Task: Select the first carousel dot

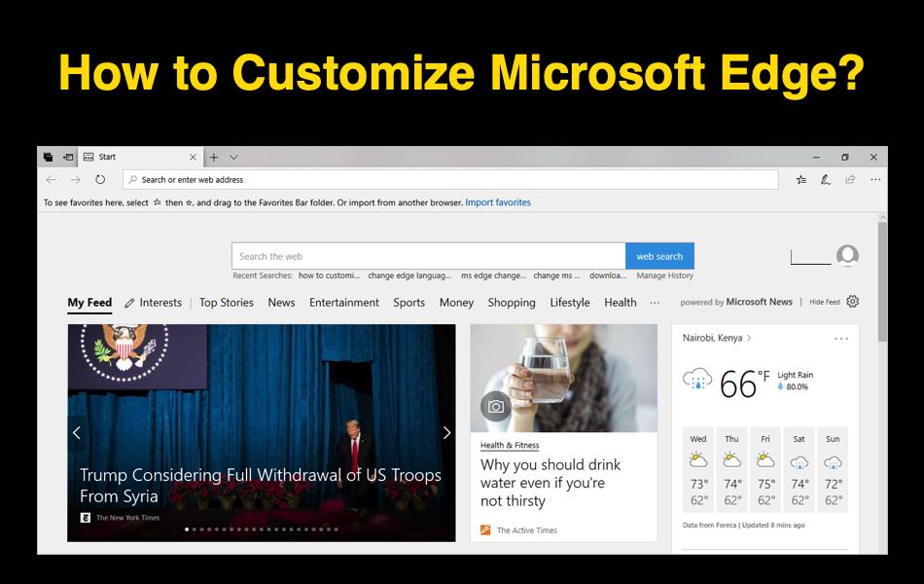Action: (187, 529)
